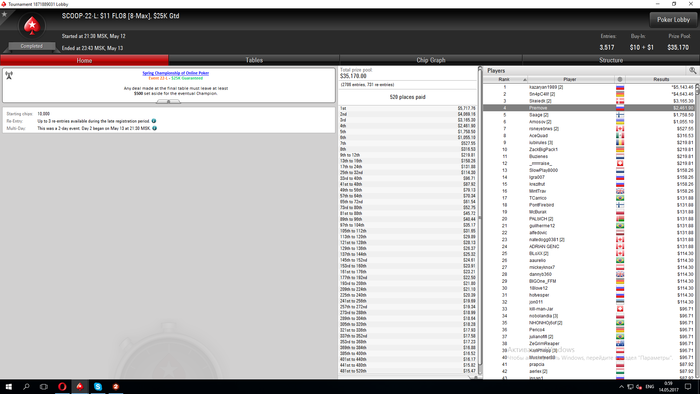Select player row Sn4pC4llf
The image size is (700, 394).
pyautogui.click(x=588, y=94)
